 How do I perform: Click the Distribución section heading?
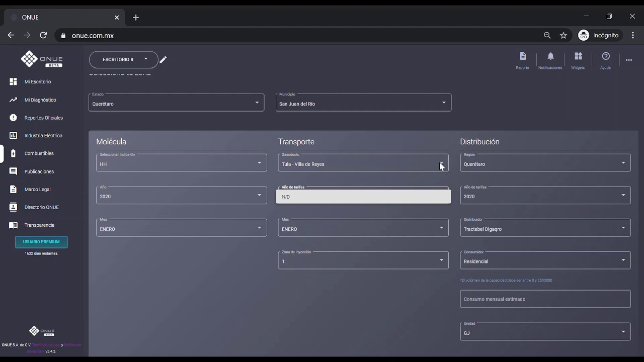479,142
